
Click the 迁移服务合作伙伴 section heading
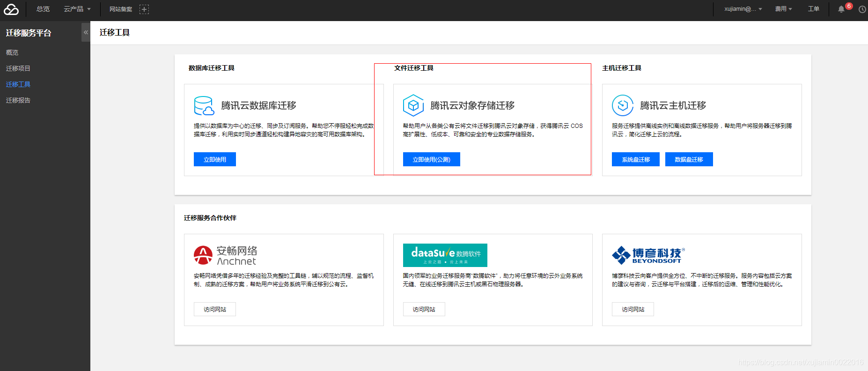(x=210, y=218)
